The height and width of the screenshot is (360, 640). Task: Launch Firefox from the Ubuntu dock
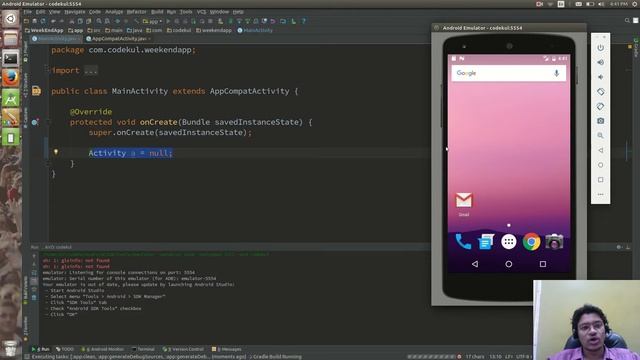click(11, 78)
